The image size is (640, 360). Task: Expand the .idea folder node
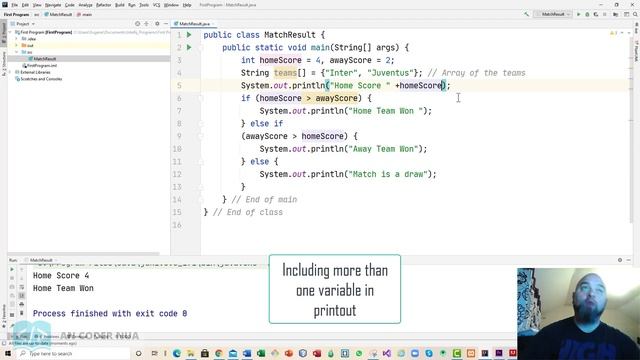point(17,39)
